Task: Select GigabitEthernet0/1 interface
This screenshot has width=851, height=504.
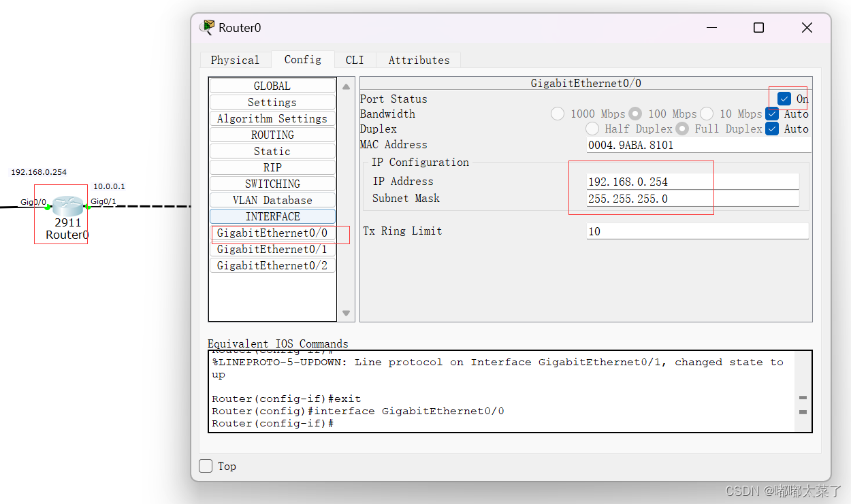Action: [x=272, y=249]
